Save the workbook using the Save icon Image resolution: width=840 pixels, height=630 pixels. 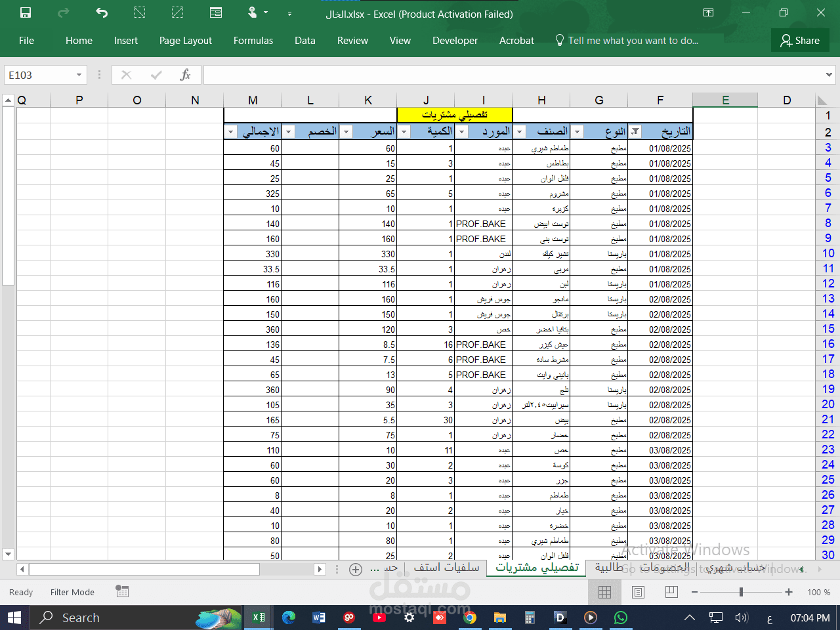coord(26,12)
